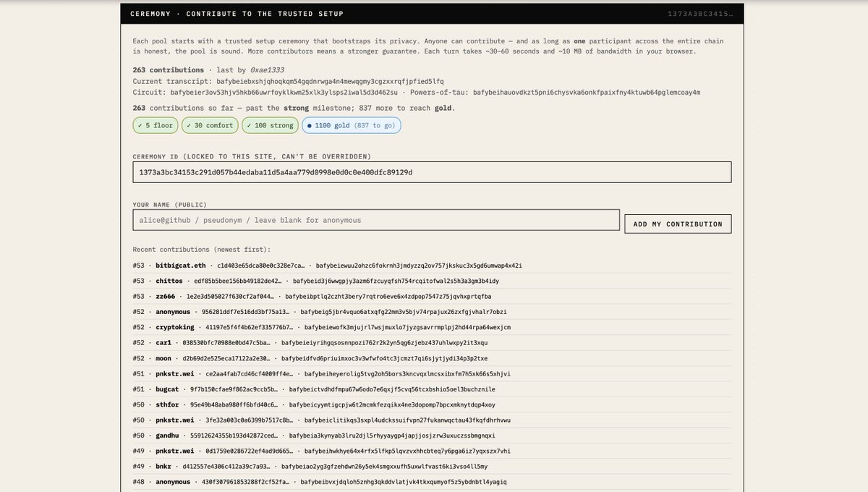Click the truncated ID 1373A3BC3415 in header
The width and height of the screenshot is (868, 492).
tap(702, 14)
